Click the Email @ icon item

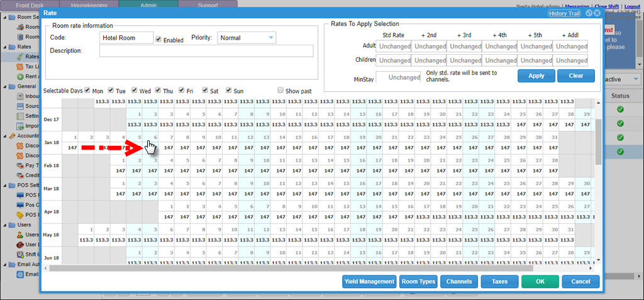click(19, 274)
